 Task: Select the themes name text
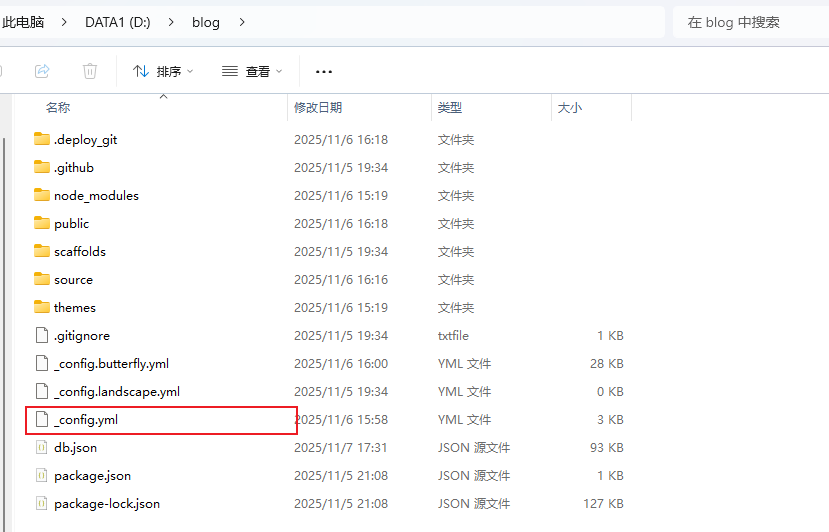(75, 308)
